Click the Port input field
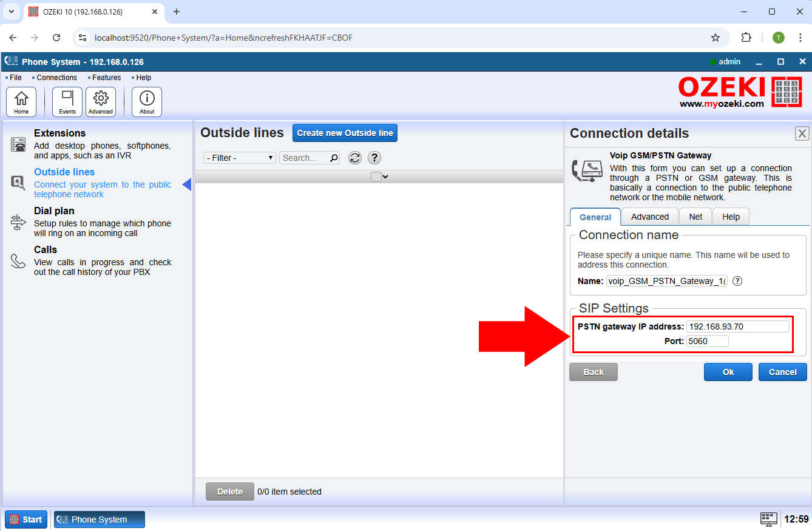Image resolution: width=812 pixels, height=531 pixels. tap(708, 341)
